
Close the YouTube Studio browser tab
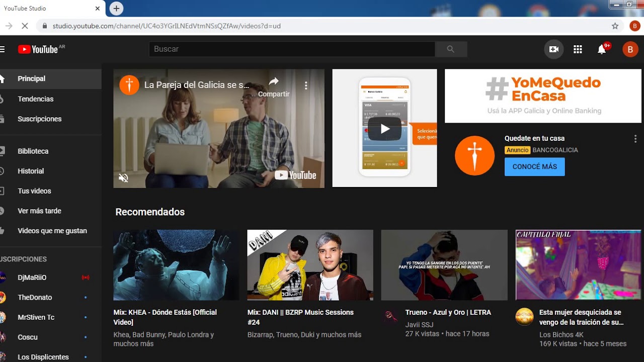tap(97, 9)
